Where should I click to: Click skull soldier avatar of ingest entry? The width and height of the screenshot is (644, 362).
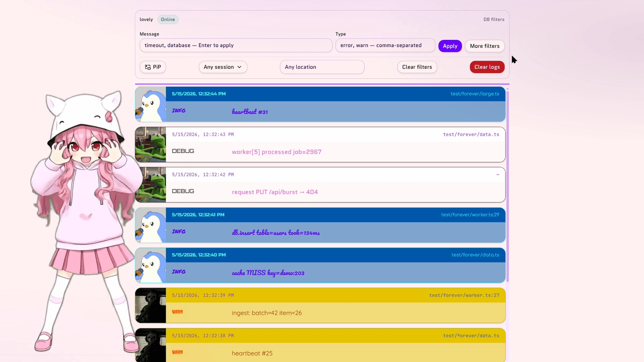coord(151,305)
